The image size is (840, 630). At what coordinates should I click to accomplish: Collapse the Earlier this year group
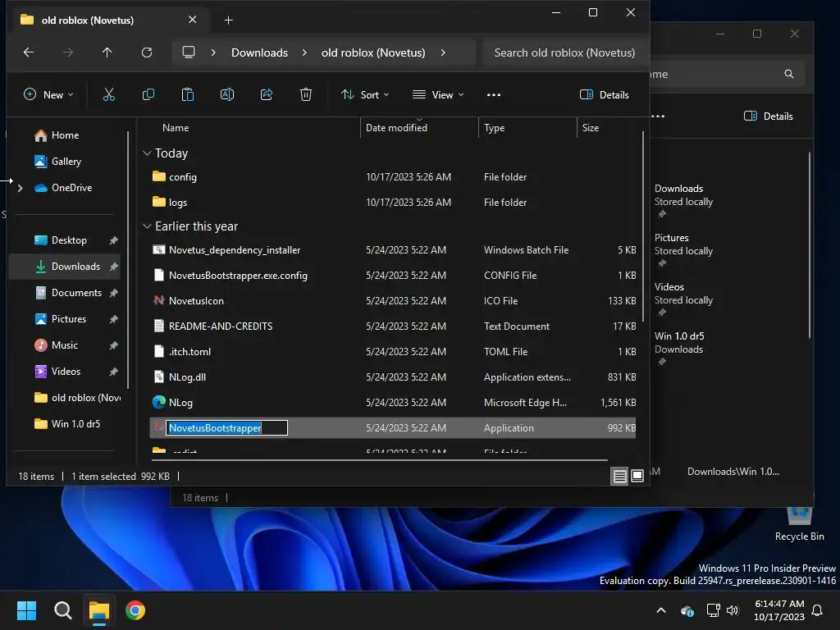(148, 226)
